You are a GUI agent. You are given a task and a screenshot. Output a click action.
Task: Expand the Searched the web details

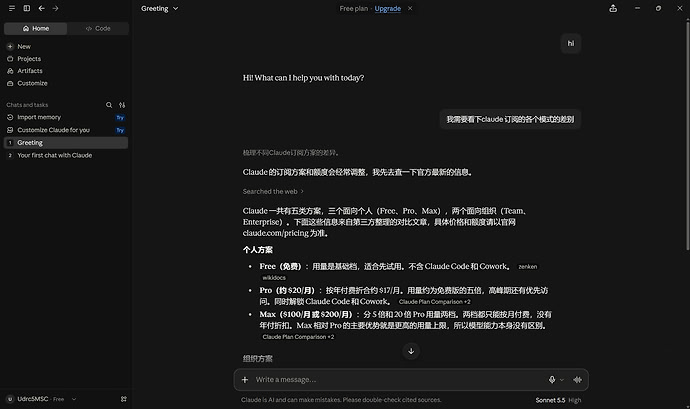pos(273,192)
